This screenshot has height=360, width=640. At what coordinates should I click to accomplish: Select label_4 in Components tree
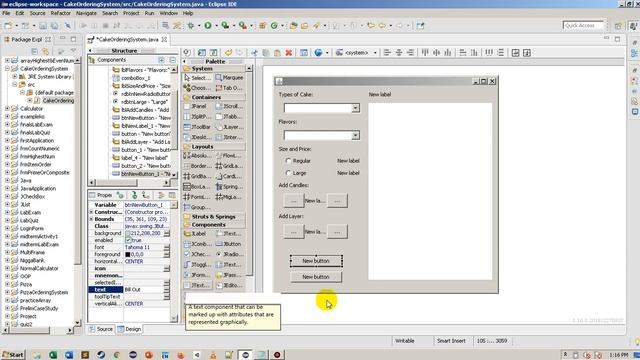click(140, 158)
